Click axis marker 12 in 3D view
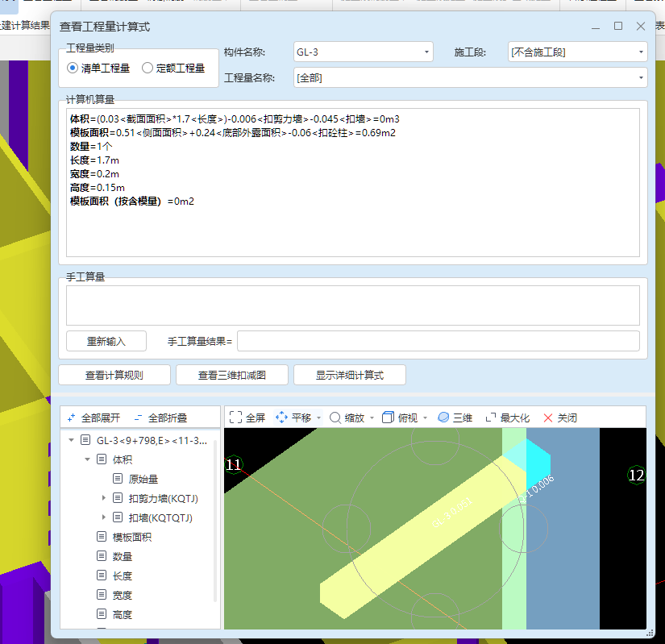665x644 pixels. [636, 476]
